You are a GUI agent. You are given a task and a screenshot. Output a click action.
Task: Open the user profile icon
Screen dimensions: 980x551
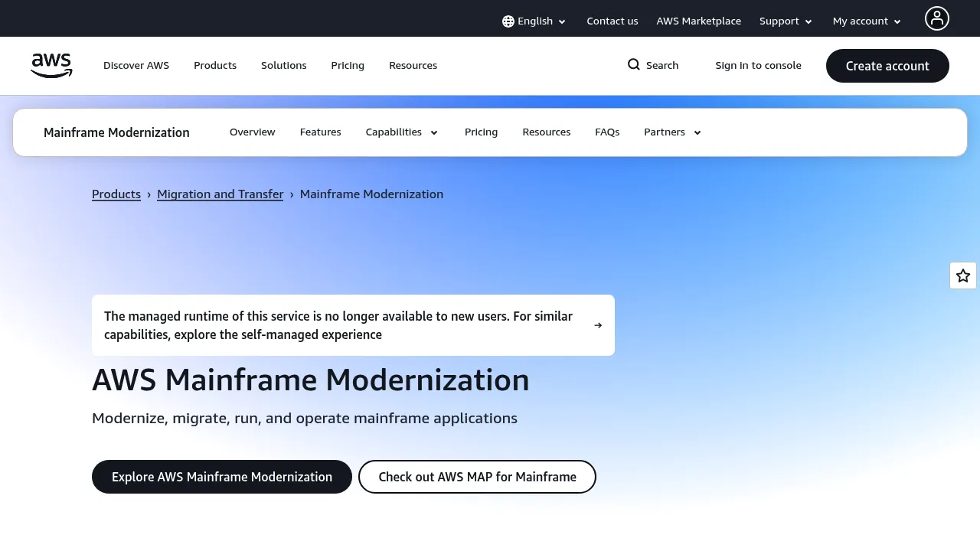(x=936, y=18)
